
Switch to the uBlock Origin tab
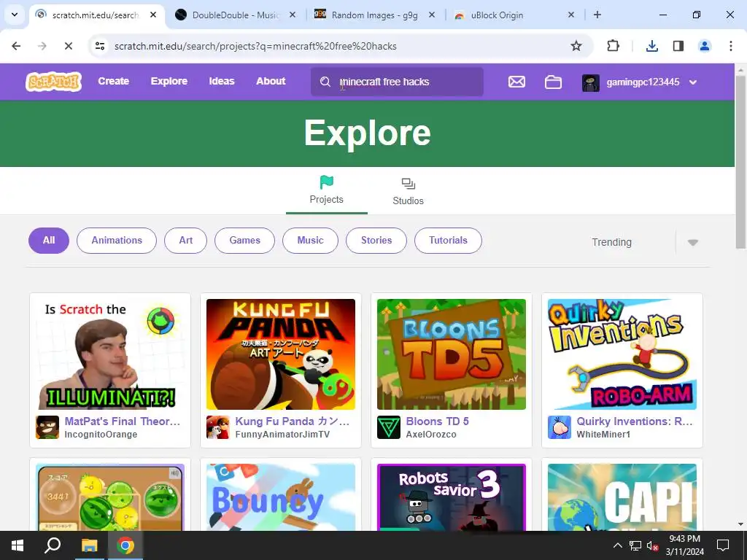(x=514, y=15)
